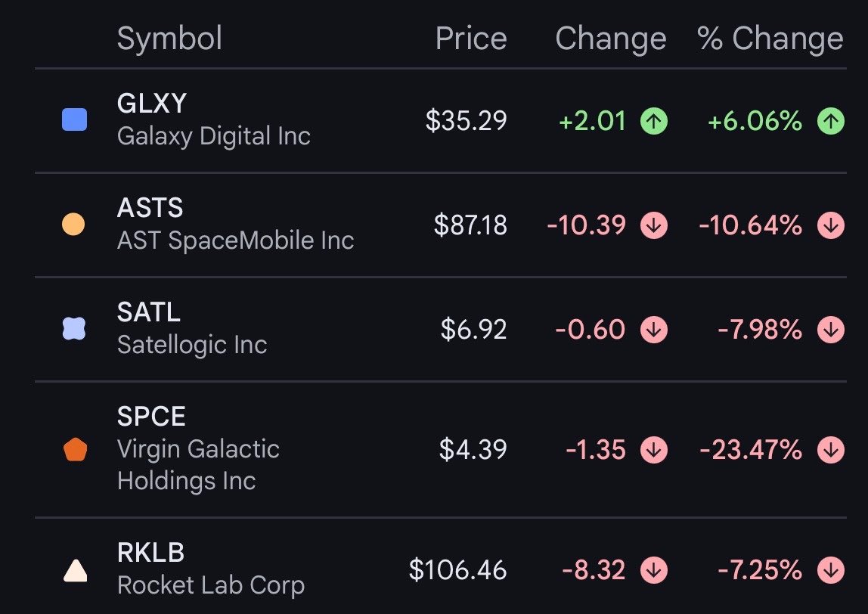The width and height of the screenshot is (868, 614).
Task: Click the white triangle RKLB marker icon
Action: (x=76, y=570)
